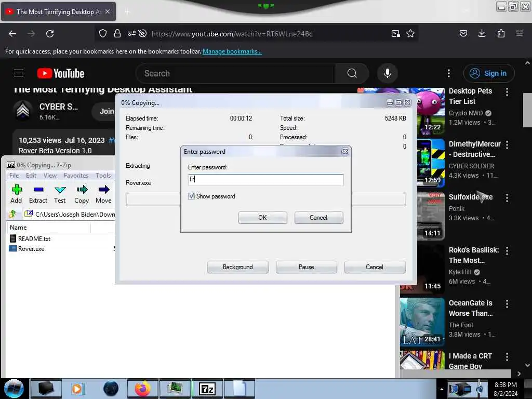Open Firefox from the taskbar
The height and width of the screenshot is (399, 532).
(143, 389)
